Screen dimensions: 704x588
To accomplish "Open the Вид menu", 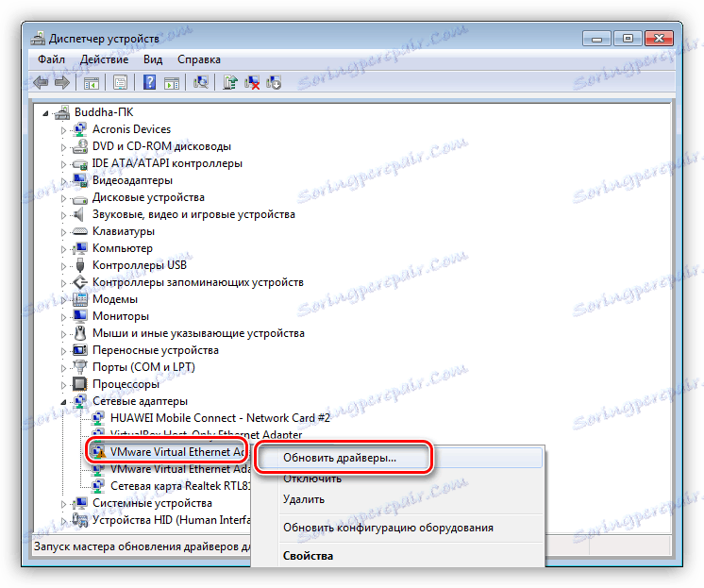I will coord(153,59).
